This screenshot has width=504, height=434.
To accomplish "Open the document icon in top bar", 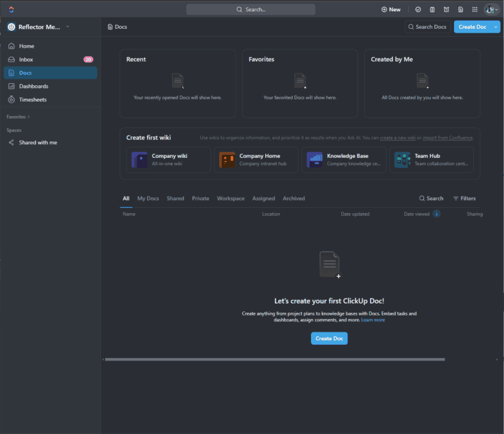I will (x=461, y=10).
